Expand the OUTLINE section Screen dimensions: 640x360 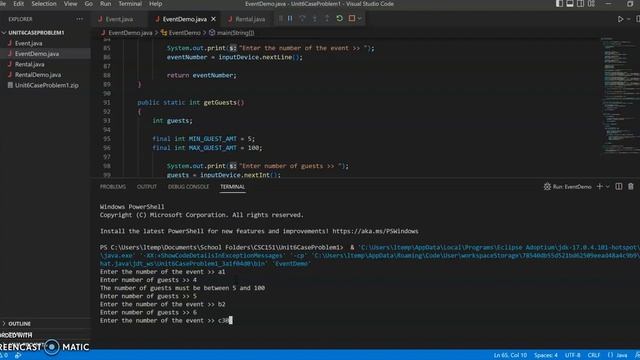click(19, 324)
